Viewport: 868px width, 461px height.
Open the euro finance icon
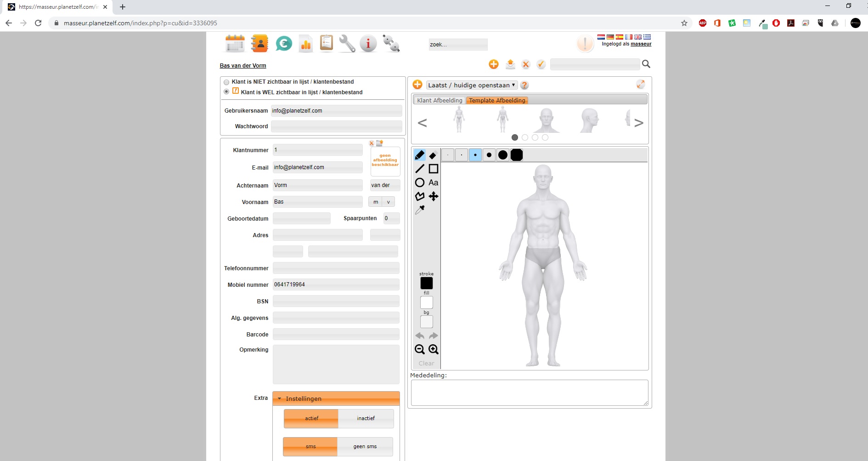pyautogui.click(x=284, y=44)
